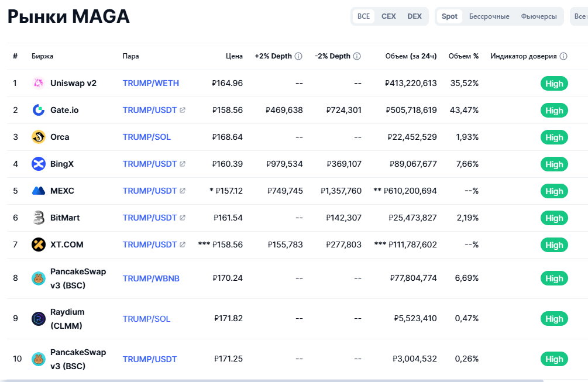Click the Orca exchange logo
The height and width of the screenshot is (382, 588).
pyautogui.click(x=38, y=137)
